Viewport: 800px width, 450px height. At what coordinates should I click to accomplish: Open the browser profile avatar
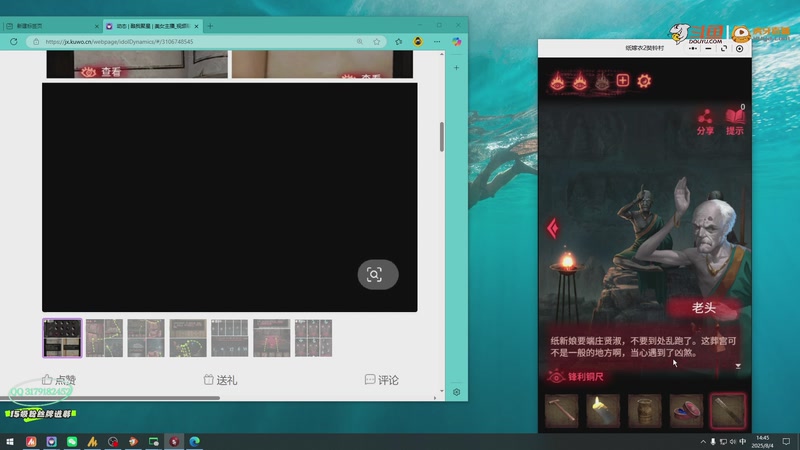(418, 42)
